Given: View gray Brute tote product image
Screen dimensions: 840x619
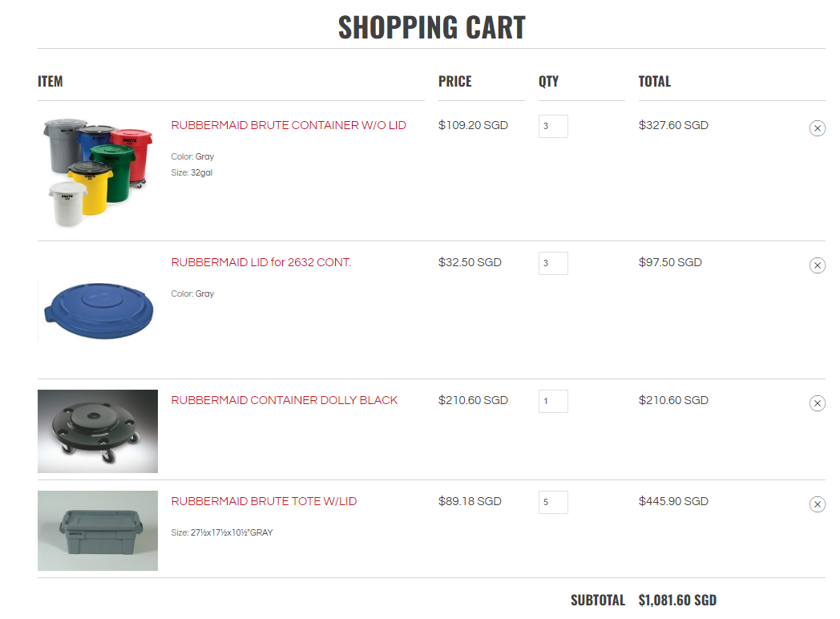Looking at the screenshot, I should click(97, 531).
